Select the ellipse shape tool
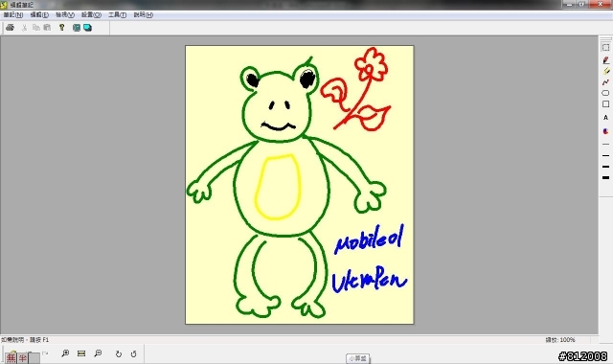Viewport: 613px width, 364px height. (605, 93)
